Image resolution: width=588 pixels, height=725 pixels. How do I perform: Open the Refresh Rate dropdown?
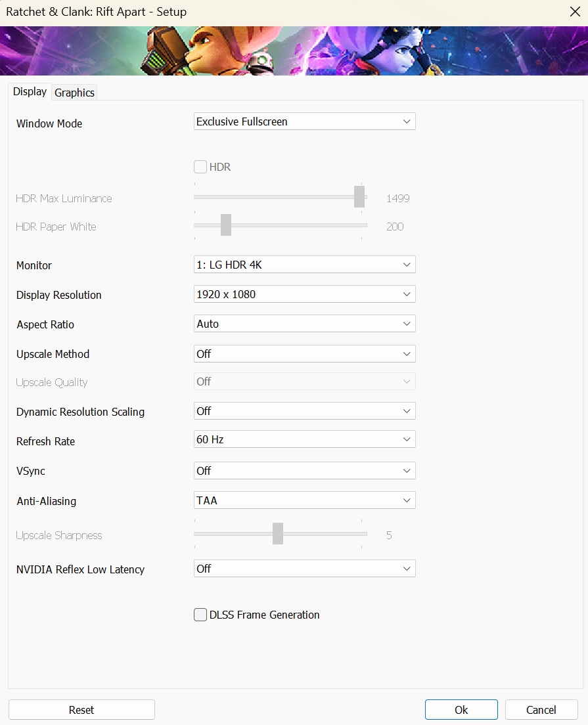(304, 439)
